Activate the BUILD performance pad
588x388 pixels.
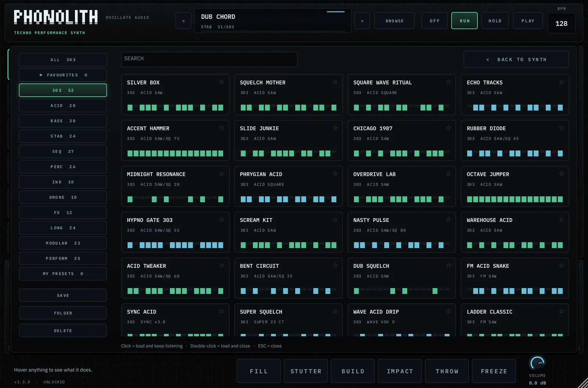point(353,371)
